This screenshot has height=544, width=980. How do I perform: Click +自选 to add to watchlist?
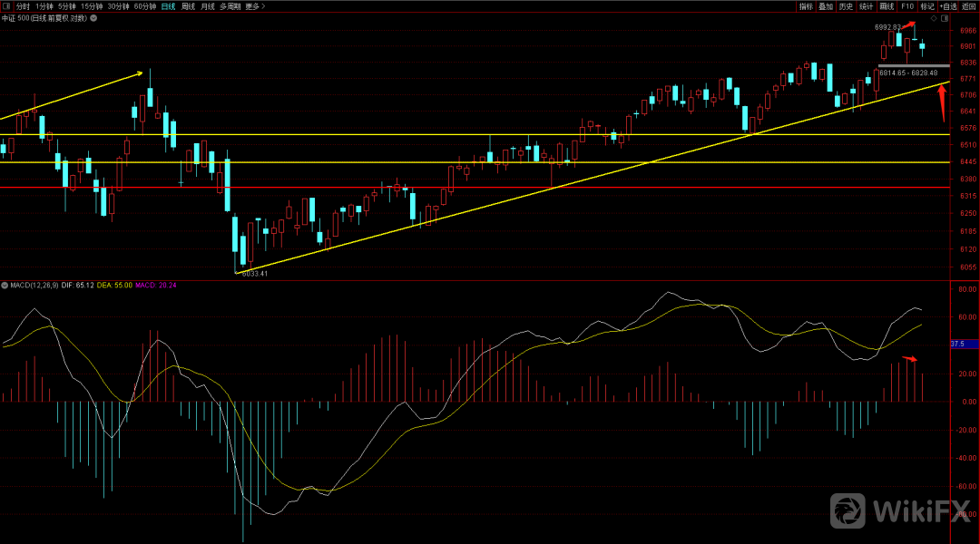[x=947, y=6]
